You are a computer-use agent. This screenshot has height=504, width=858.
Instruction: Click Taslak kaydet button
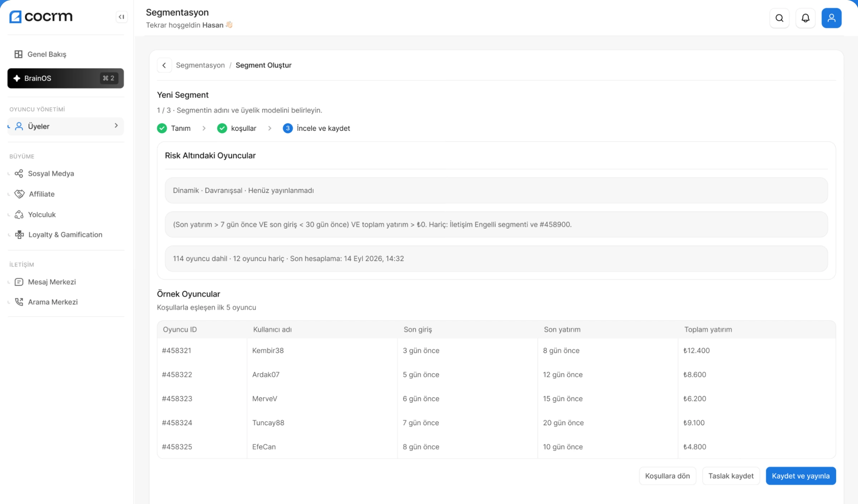731,476
